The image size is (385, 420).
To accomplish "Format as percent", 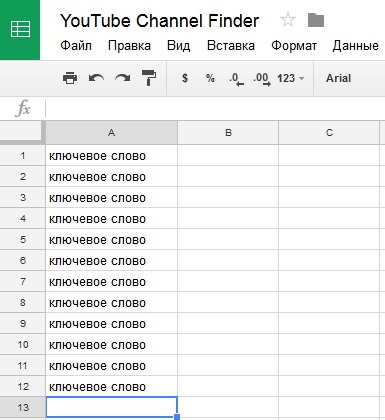I will [210, 78].
